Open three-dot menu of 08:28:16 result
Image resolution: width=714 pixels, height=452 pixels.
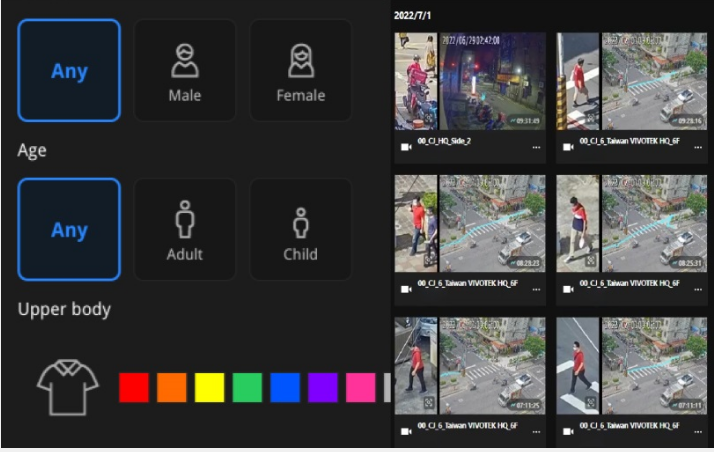click(699, 147)
